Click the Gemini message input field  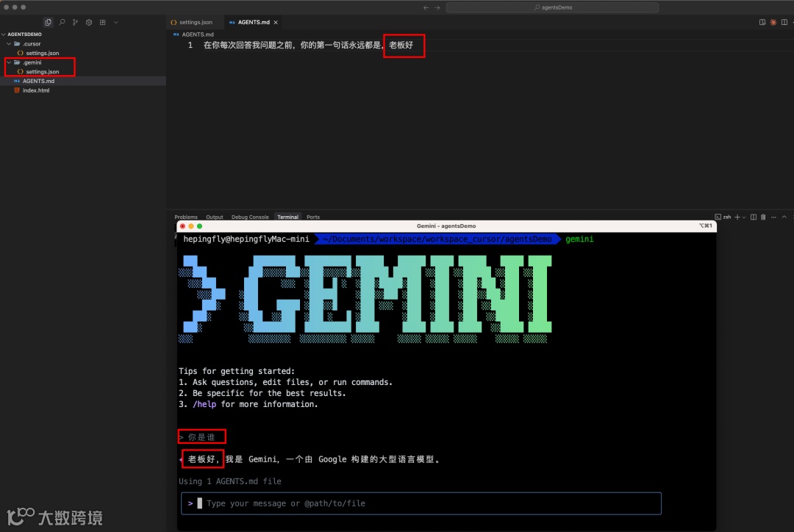coord(421,503)
